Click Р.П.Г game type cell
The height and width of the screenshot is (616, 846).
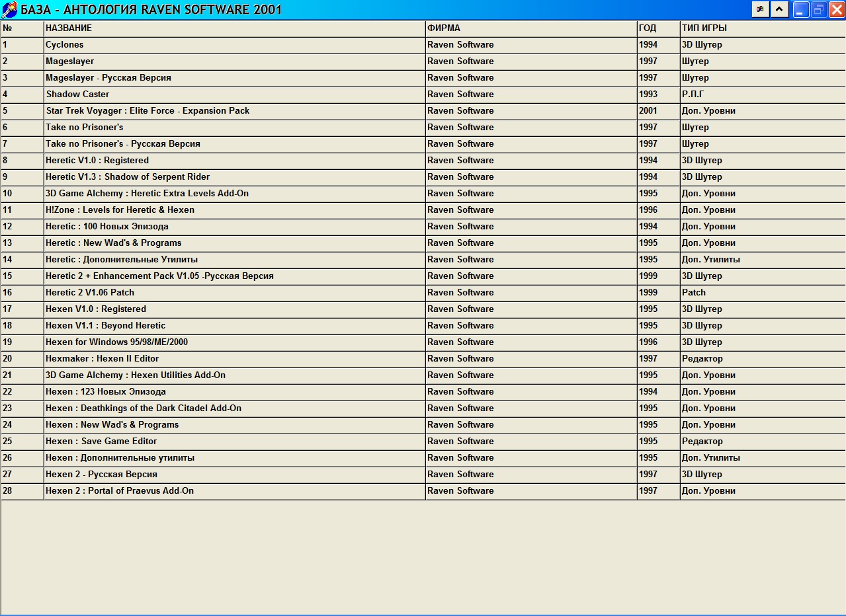[693, 95]
